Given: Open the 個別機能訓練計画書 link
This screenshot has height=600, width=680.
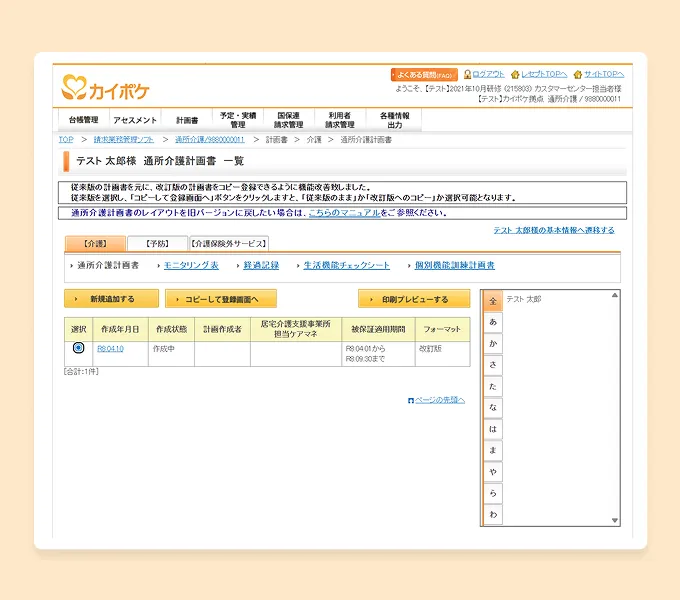Looking at the screenshot, I should 454,265.
